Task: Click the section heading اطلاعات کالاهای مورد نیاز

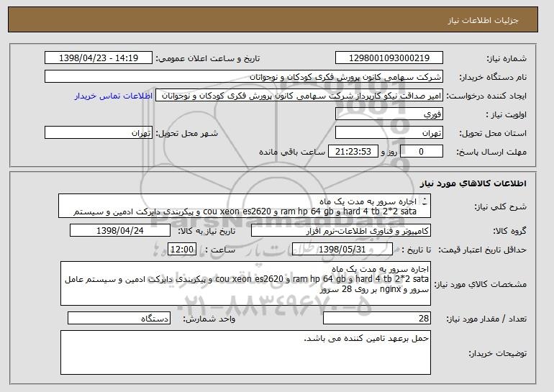Action: pyautogui.click(x=473, y=183)
